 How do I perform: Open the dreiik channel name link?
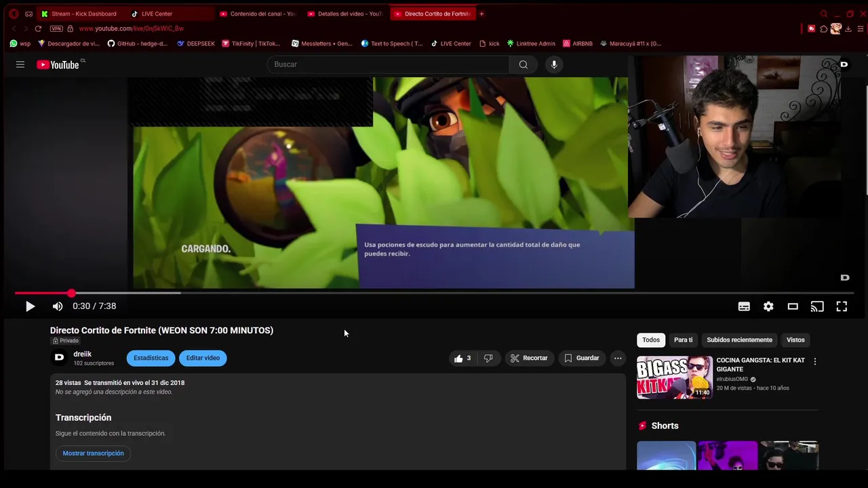point(82,354)
